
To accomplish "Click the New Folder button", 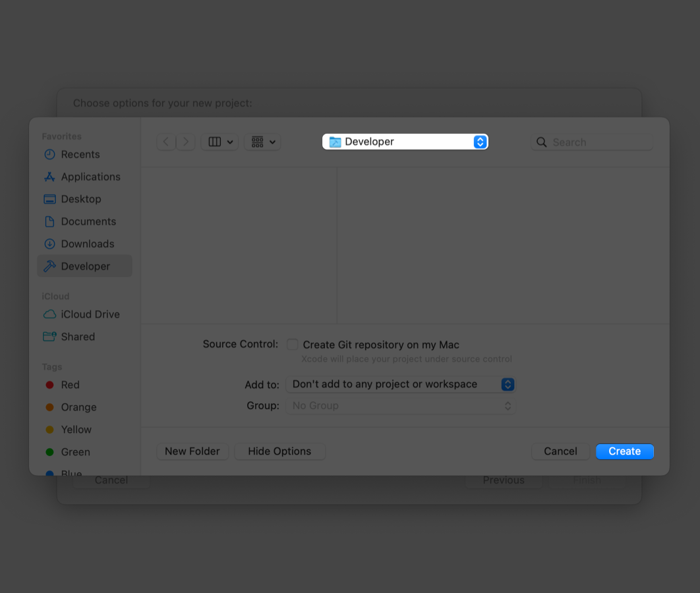I will [192, 451].
